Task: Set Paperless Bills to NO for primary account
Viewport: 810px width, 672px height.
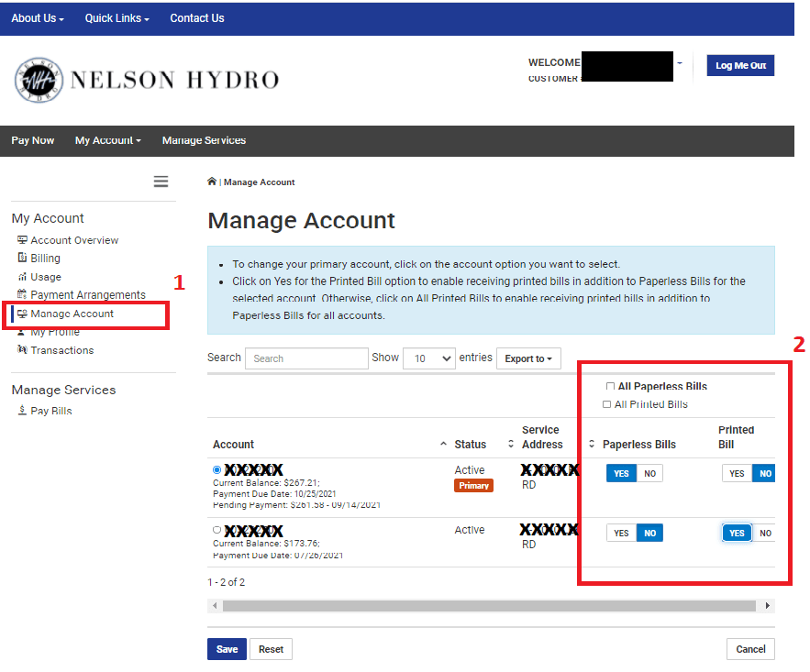Action: 649,473
